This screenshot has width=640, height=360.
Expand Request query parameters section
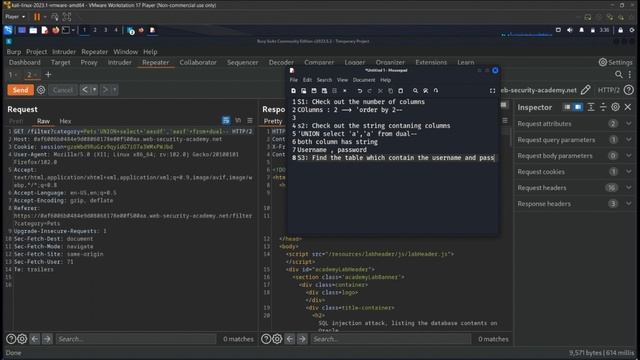coord(575,140)
